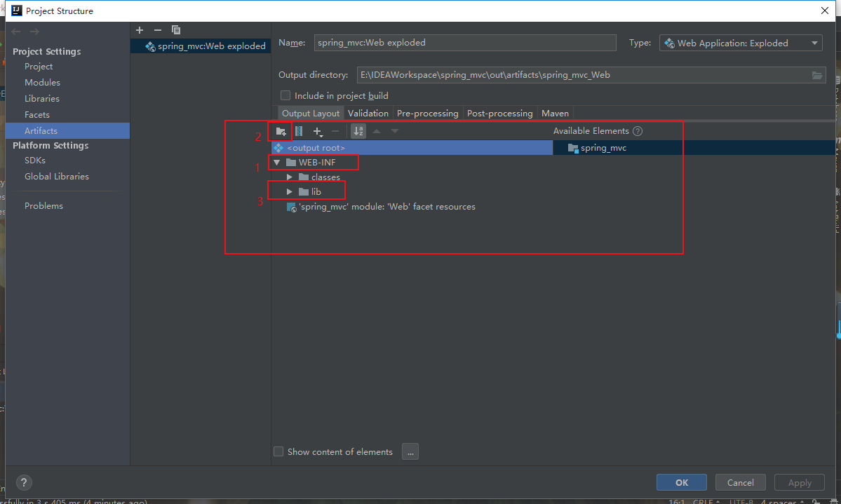This screenshot has width=841, height=504.
Task: Enable Show content of elements checkbox
Action: click(278, 451)
